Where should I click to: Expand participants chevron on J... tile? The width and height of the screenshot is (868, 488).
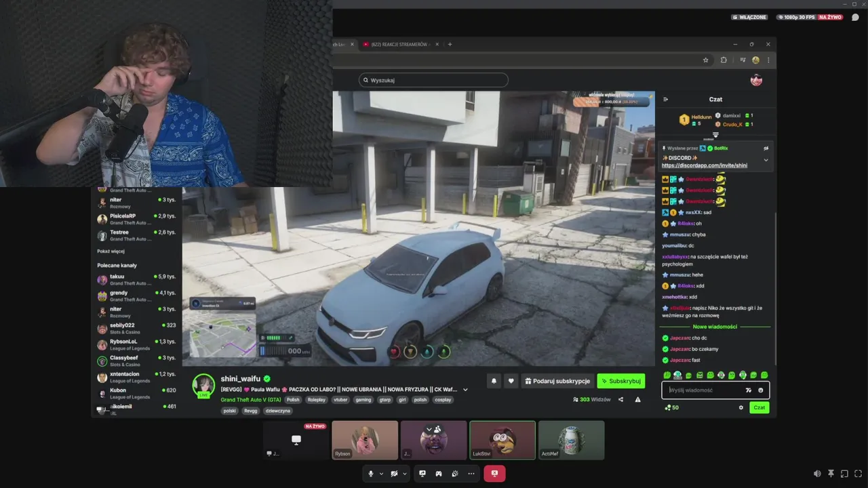pos(429,429)
